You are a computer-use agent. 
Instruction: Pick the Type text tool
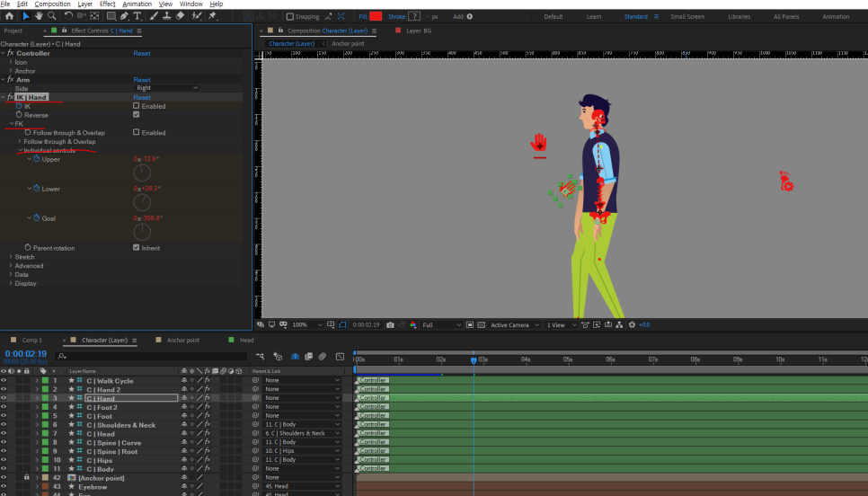point(137,16)
